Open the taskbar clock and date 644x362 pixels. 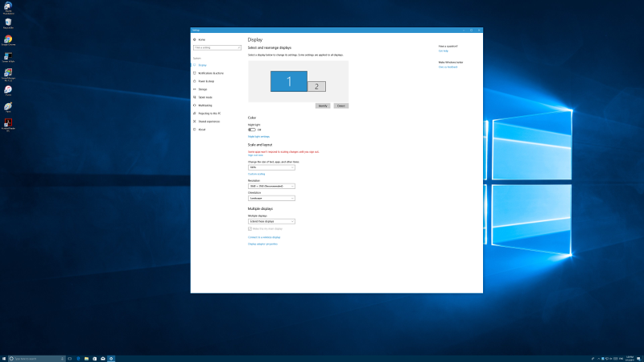click(630, 359)
